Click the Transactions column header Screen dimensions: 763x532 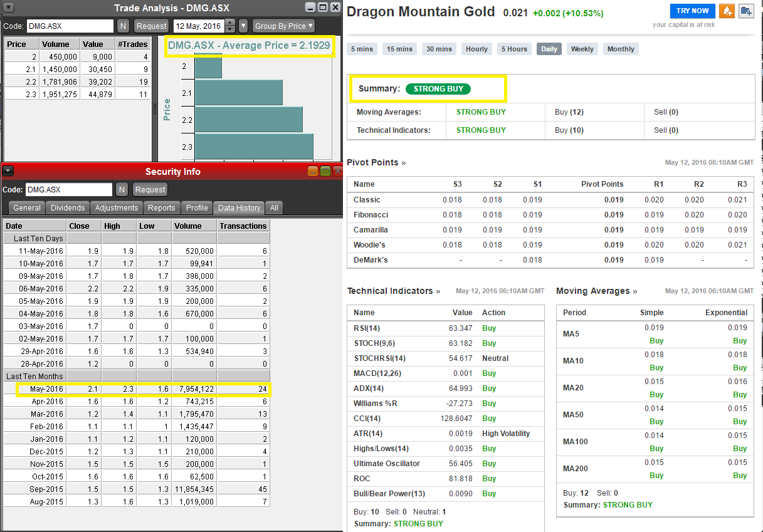point(243,226)
